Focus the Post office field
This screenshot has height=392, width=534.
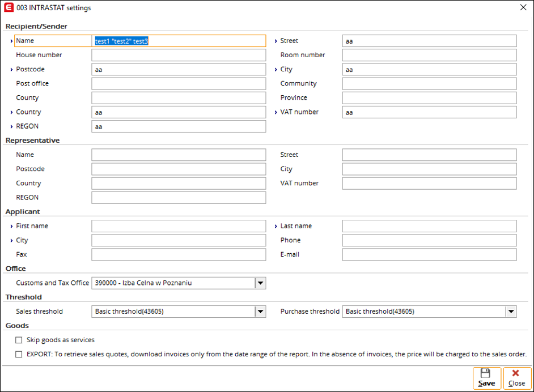click(179, 84)
